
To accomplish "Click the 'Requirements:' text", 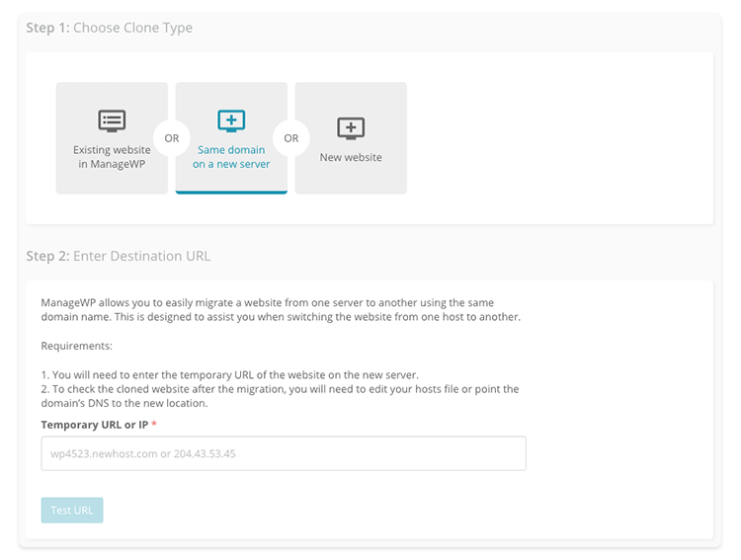I will [76, 346].
